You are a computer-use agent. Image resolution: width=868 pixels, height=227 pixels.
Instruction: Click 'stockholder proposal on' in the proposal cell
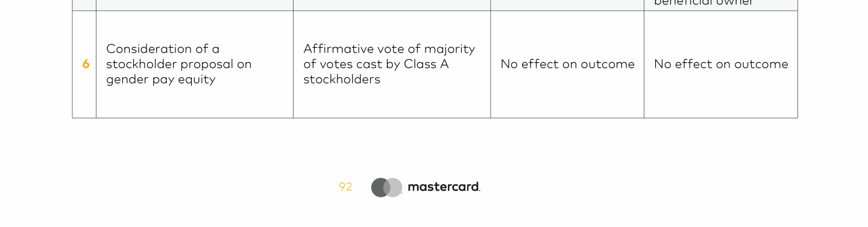179,64
